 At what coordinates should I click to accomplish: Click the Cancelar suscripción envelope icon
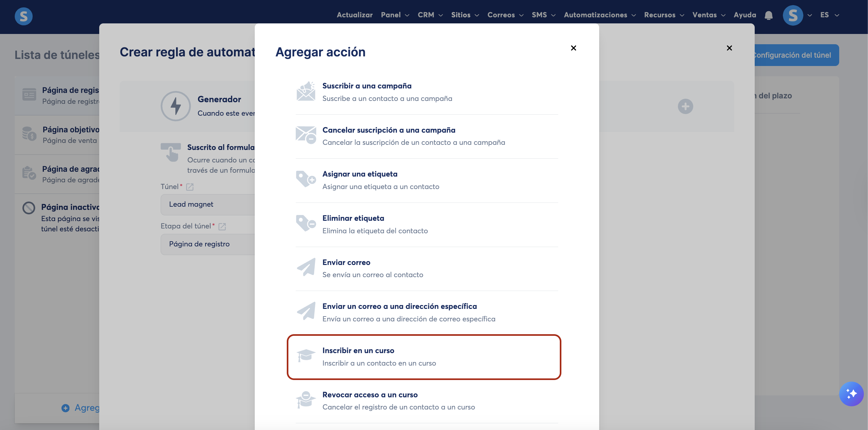[306, 136]
